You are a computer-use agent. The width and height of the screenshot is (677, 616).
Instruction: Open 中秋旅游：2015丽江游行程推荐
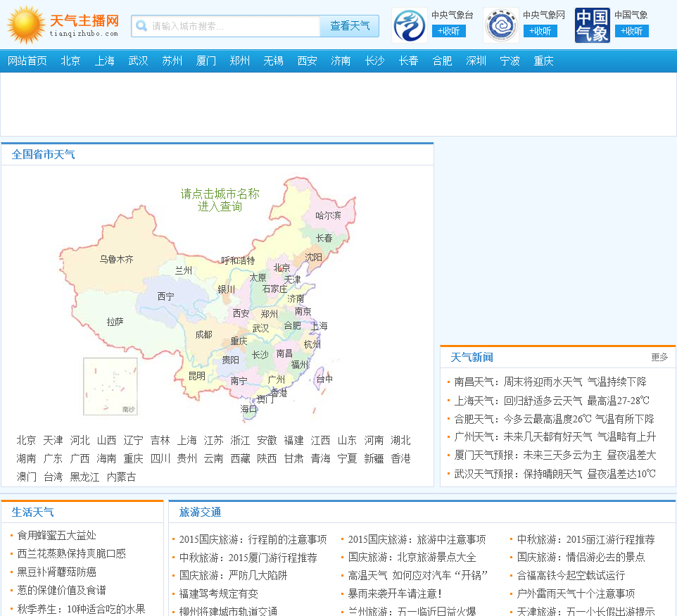tap(586, 539)
